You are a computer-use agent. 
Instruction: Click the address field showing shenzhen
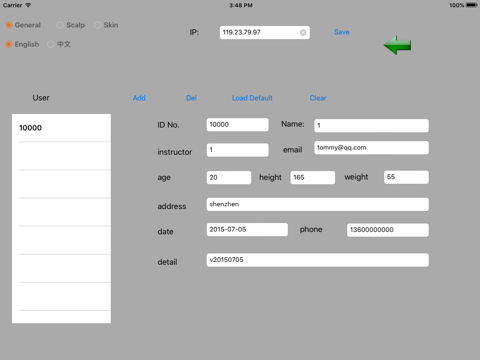tap(318, 204)
